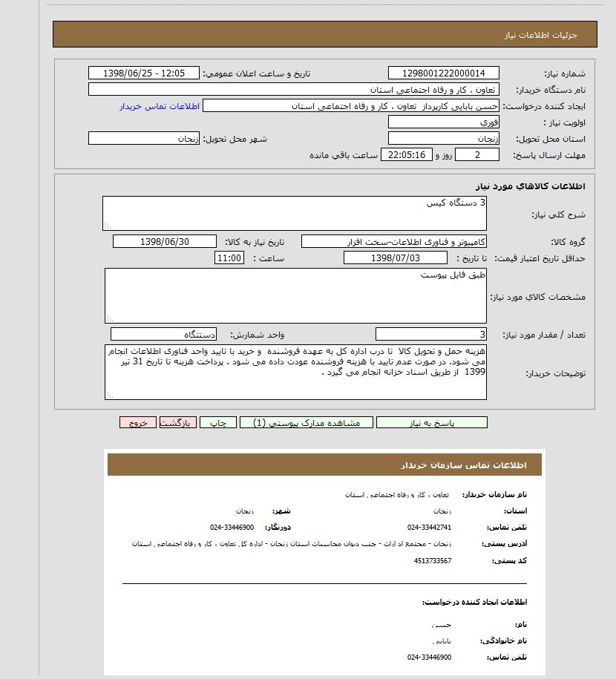Select the need number field 1298001222000014

443,73
